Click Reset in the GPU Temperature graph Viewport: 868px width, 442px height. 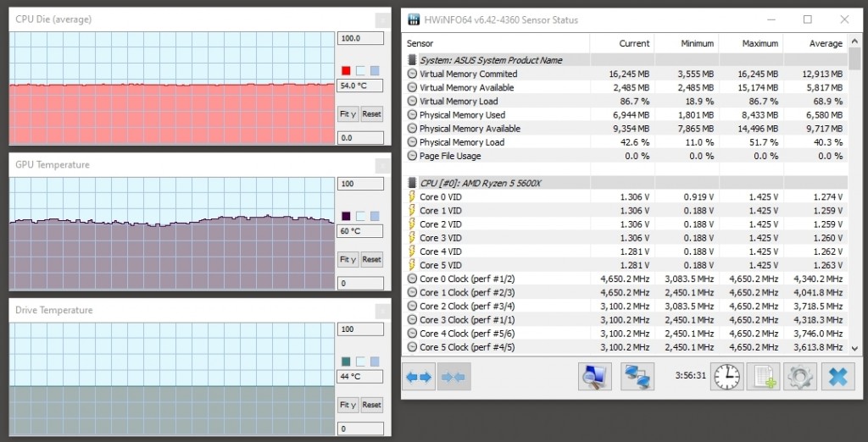click(371, 259)
